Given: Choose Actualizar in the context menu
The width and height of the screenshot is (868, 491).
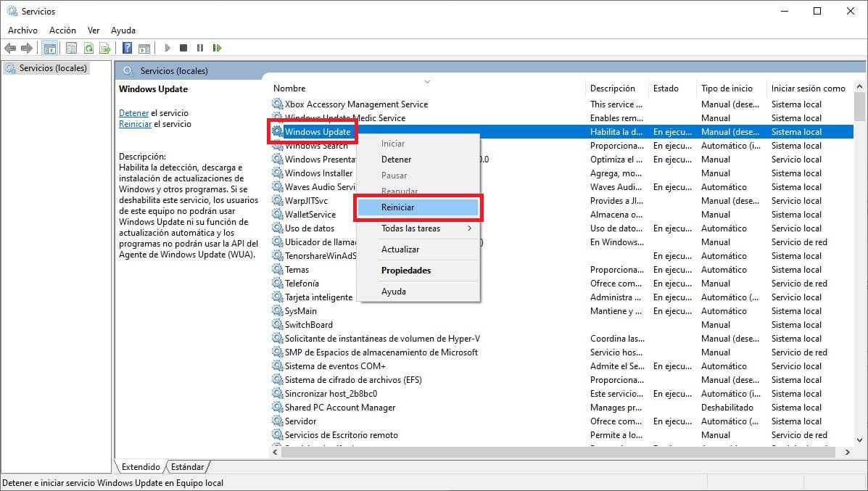Looking at the screenshot, I should tap(418, 249).
